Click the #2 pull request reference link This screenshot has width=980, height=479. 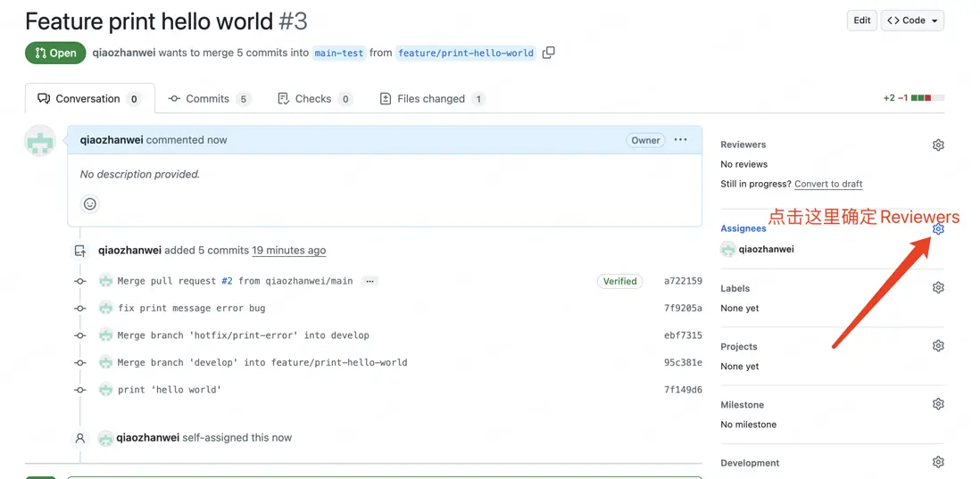click(227, 281)
